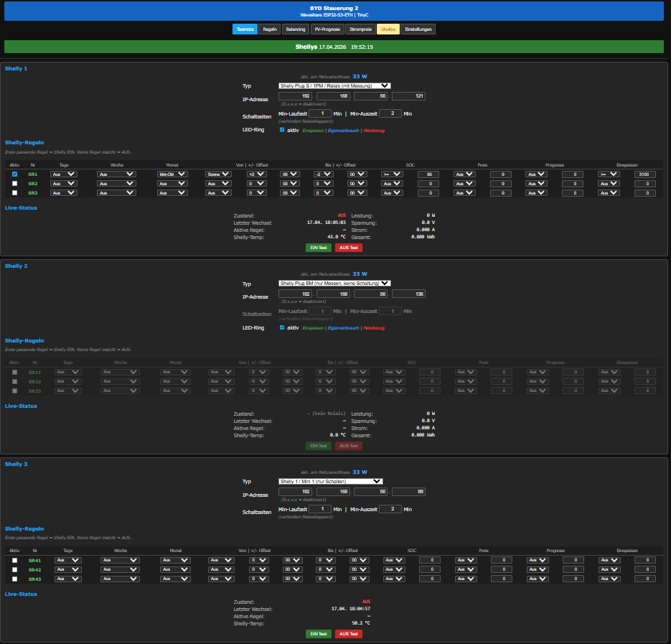Image resolution: width=671 pixels, height=644 pixels.
Task: Expand the Shelly 1 Typ dropdown
Action: 334,85
